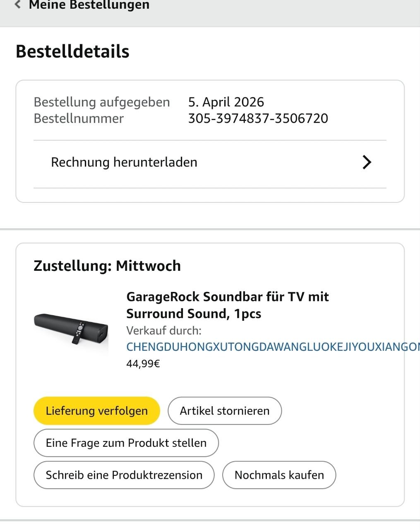Screen dimensions: 420x530
Task: Click the Bestellung aufgegeben label
Action: (102, 102)
